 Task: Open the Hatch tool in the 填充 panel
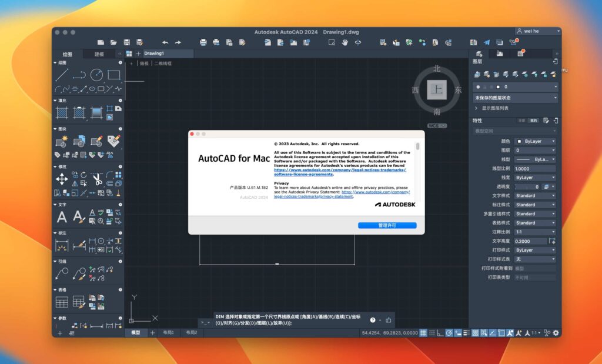point(62,111)
